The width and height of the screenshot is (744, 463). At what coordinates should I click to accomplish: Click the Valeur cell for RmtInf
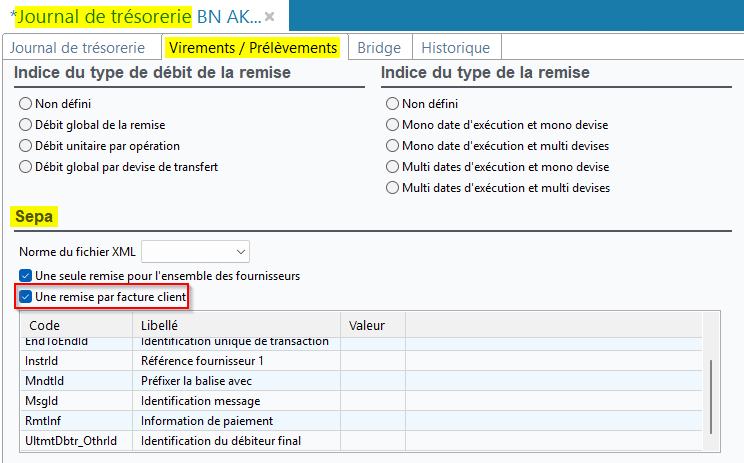pyautogui.click(x=372, y=421)
